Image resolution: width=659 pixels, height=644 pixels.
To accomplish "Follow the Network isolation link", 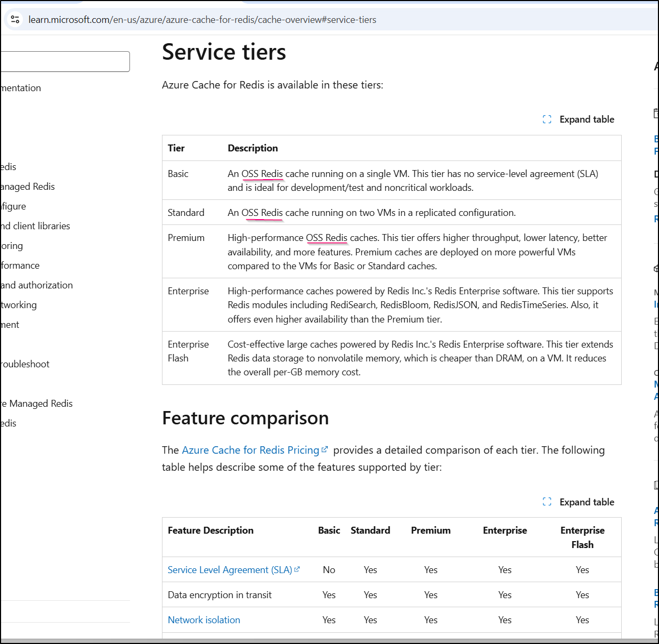I will click(x=204, y=620).
